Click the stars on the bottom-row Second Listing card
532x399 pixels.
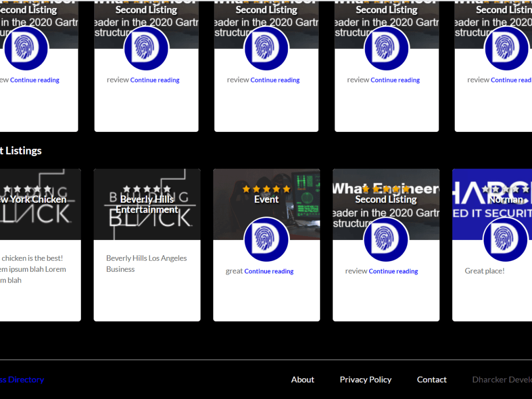pyautogui.click(x=386, y=189)
